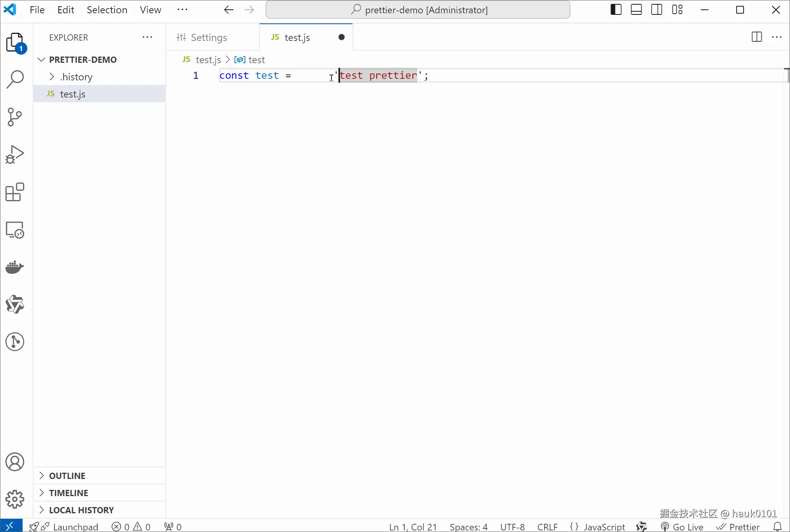Image resolution: width=790 pixels, height=532 pixels.
Task: Open the Accounts icon in the activity bar
Action: coord(15,462)
